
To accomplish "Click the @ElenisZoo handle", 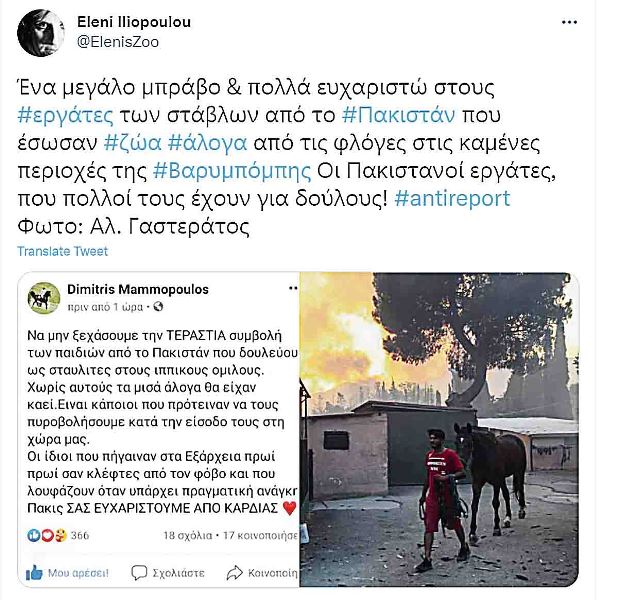I will pos(118,42).
